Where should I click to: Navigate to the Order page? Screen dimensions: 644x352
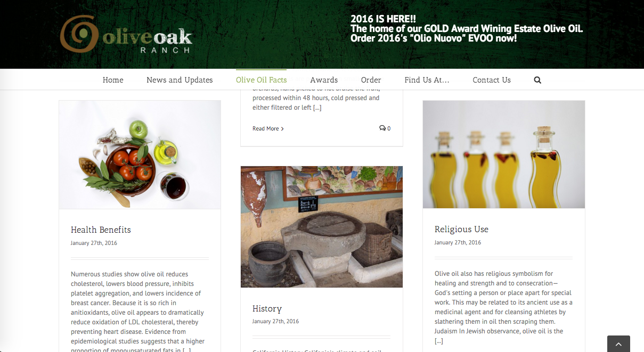pyautogui.click(x=371, y=80)
